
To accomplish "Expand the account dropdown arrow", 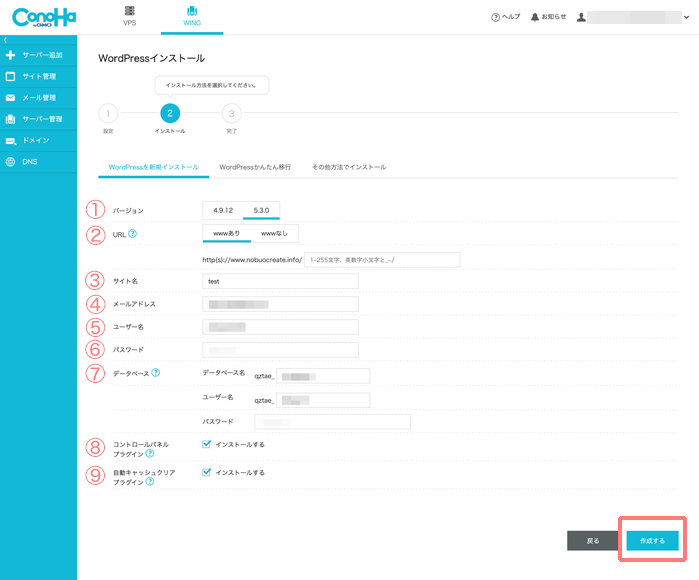I will [687, 17].
